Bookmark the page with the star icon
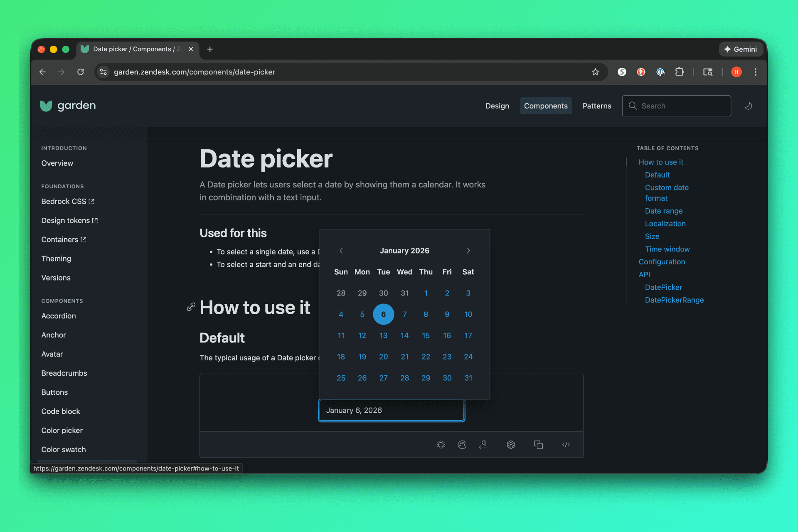 coord(595,72)
